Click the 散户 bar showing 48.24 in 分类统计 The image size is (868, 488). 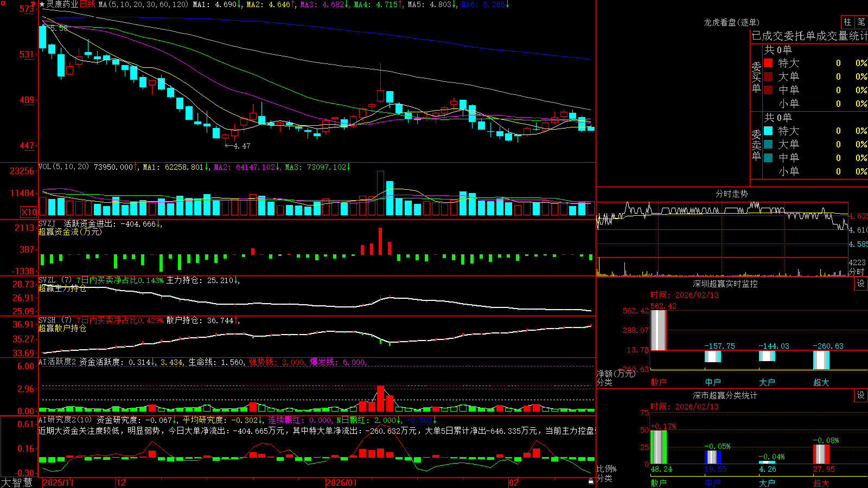pyautogui.click(x=658, y=447)
